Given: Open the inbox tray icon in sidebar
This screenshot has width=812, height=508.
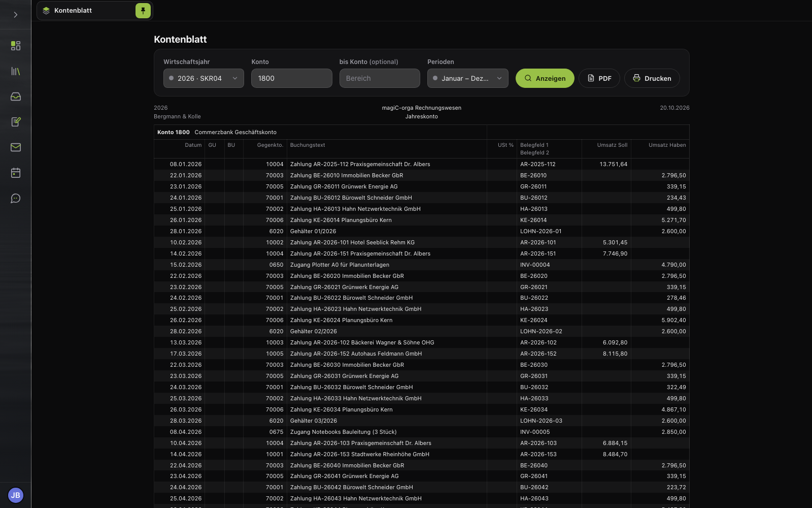Looking at the screenshot, I should point(16,97).
